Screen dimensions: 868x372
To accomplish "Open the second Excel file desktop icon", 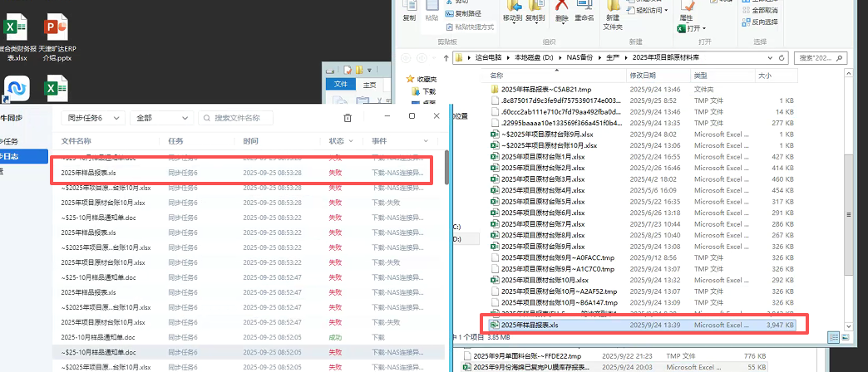I will (56, 89).
